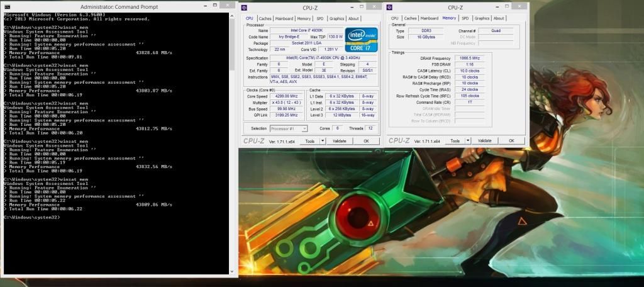Click the Command Prompt title bar icon
The height and width of the screenshot is (287, 644).
click(x=6, y=6)
